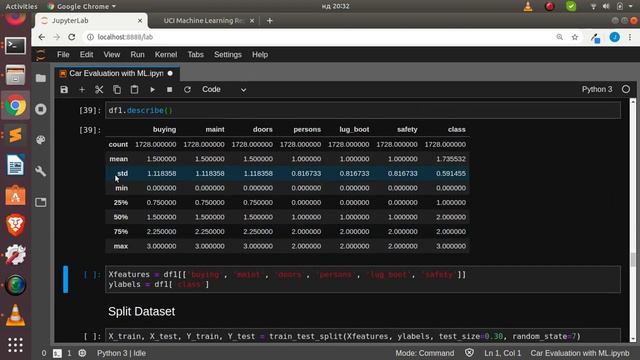
Task: Open Sublime Text from the Ubuntu dock
Action: pos(16,136)
